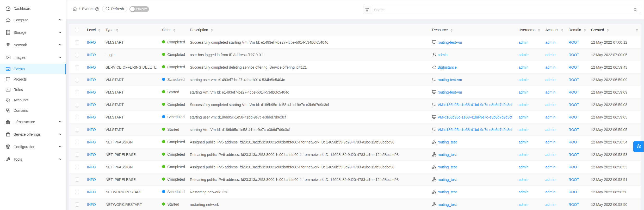Click the Network wifi icon

[8, 45]
